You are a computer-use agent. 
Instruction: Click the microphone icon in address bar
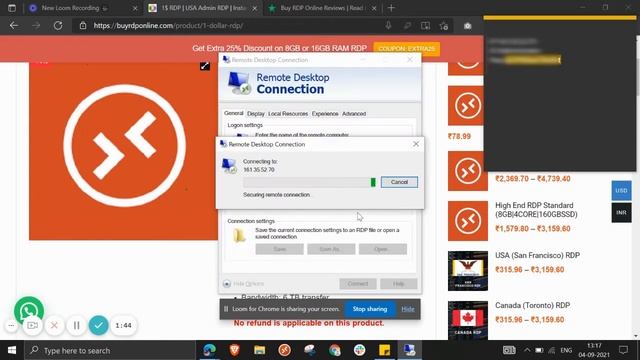point(388,25)
